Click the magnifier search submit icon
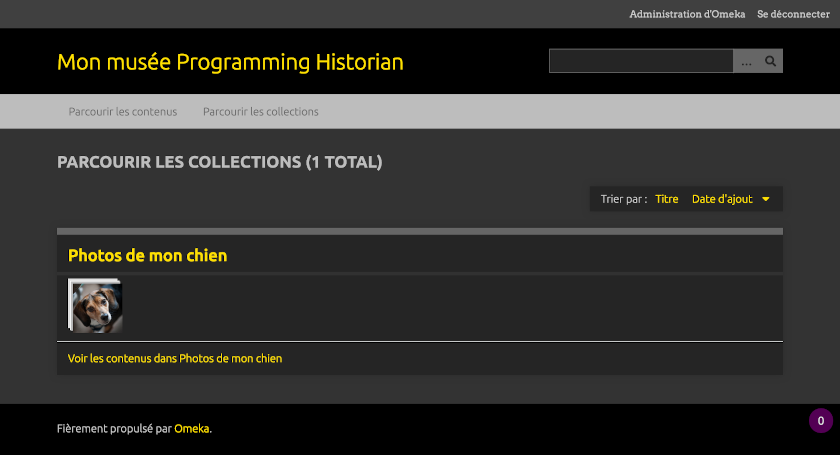The height and width of the screenshot is (455, 840). click(x=771, y=61)
